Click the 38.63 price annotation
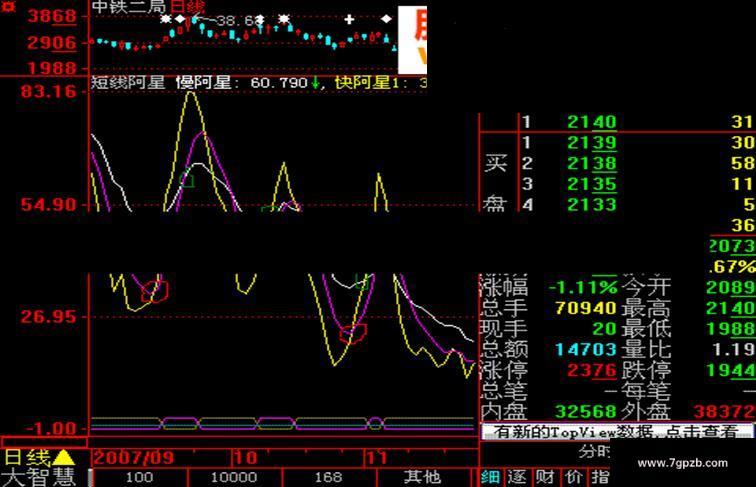The image size is (756, 487). [240, 21]
